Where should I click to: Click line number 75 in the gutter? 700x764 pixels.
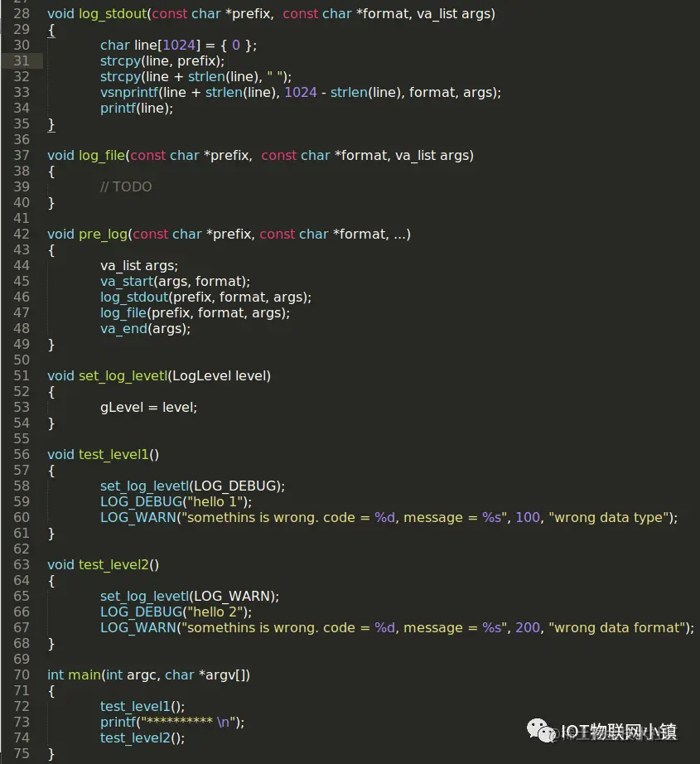[x=22, y=754]
